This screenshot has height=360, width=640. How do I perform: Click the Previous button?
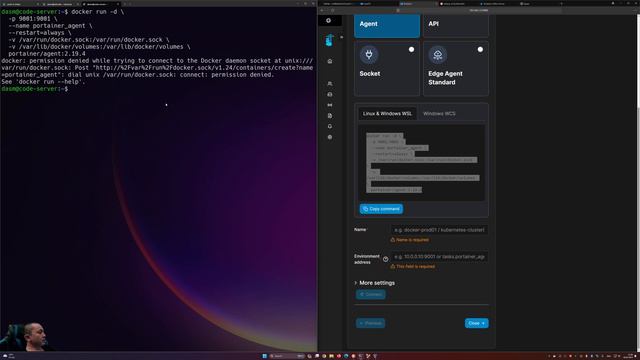tap(371, 323)
